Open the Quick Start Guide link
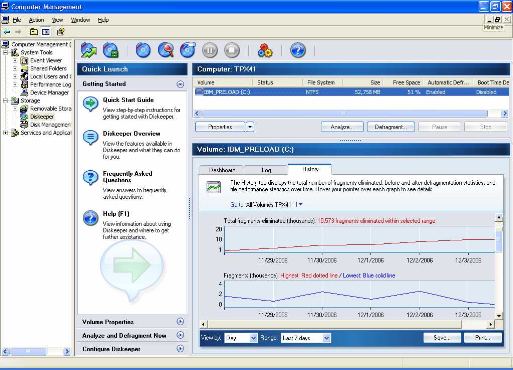Screen dimensions: 513x370 [x=128, y=100]
